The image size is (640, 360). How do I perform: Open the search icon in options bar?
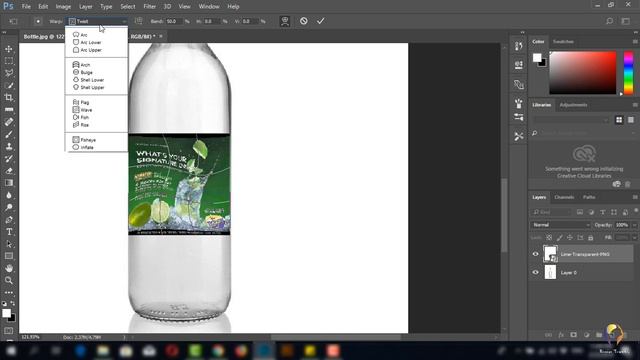click(x=609, y=21)
